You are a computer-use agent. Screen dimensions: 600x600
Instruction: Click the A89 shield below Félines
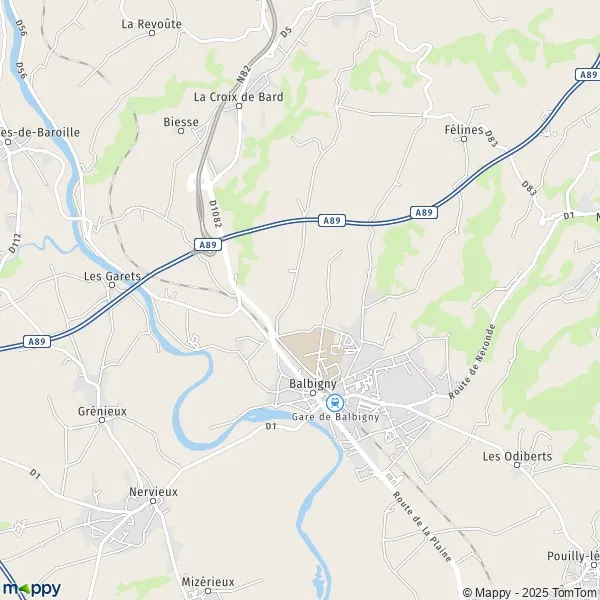[424, 212]
